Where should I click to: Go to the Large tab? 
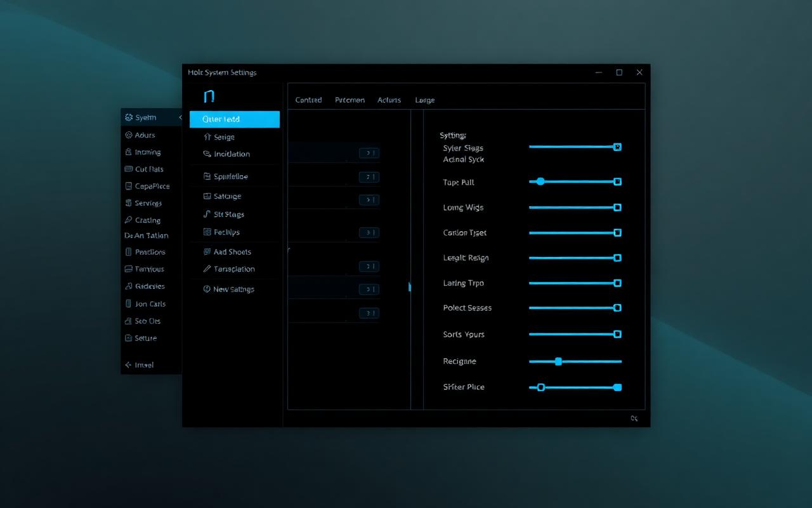[x=425, y=100]
